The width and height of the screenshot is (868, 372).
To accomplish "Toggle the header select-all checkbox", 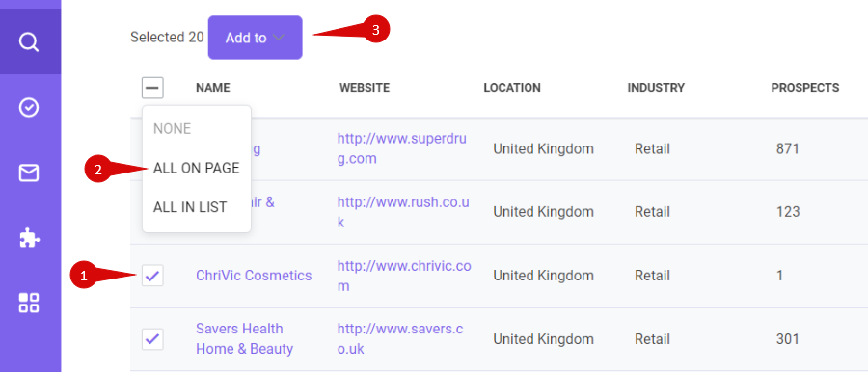I will (152, 88).
